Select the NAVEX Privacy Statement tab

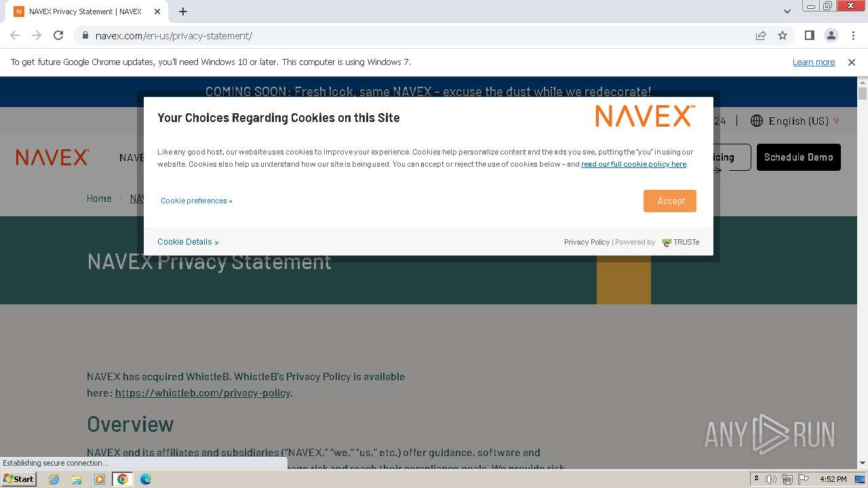(88, 12)
